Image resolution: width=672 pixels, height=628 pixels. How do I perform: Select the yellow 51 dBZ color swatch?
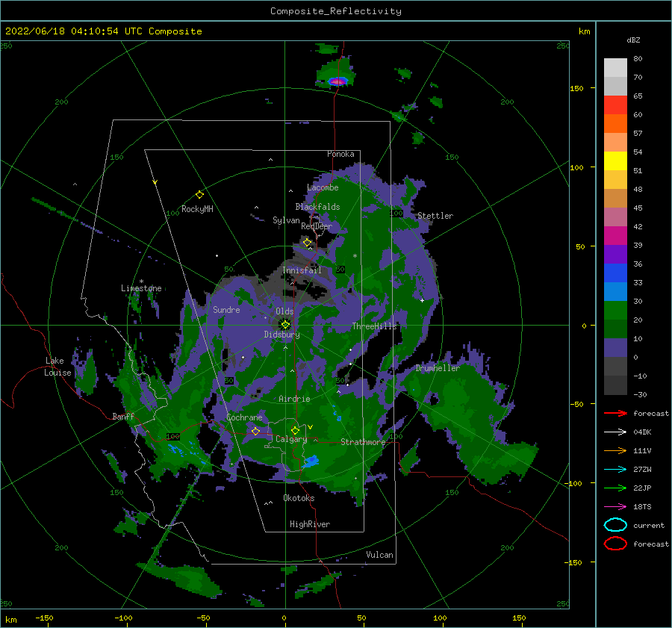tap(615, 161)
